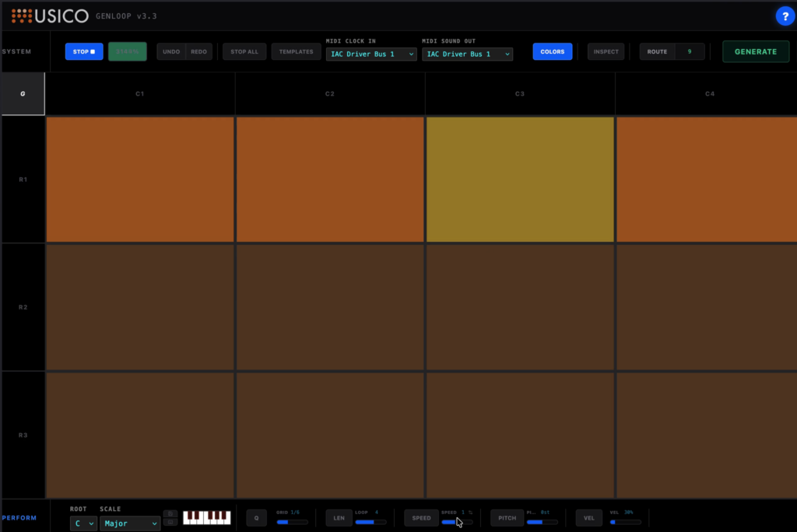Select the C3 column header
This screenshot has height=532, width=797.
[520, 94]
